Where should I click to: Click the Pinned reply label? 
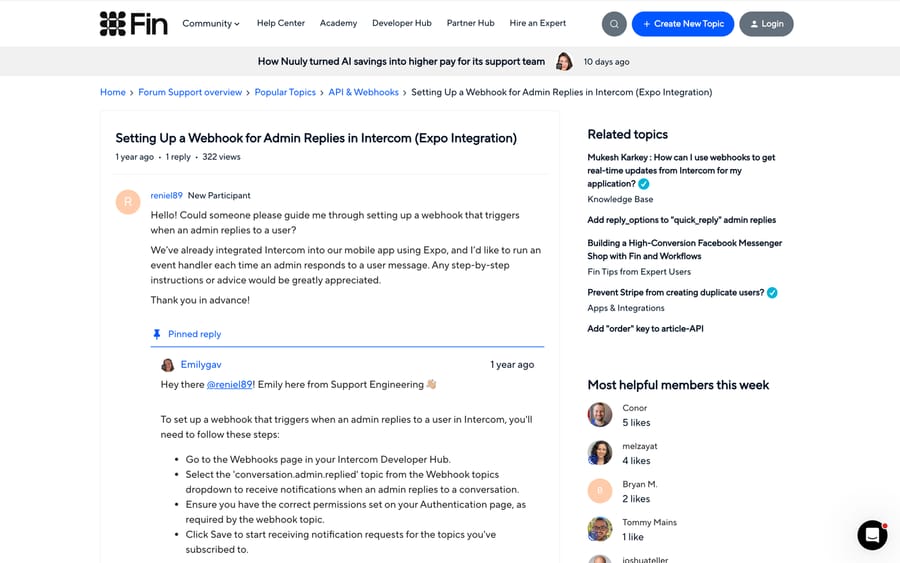pos(195,334)
